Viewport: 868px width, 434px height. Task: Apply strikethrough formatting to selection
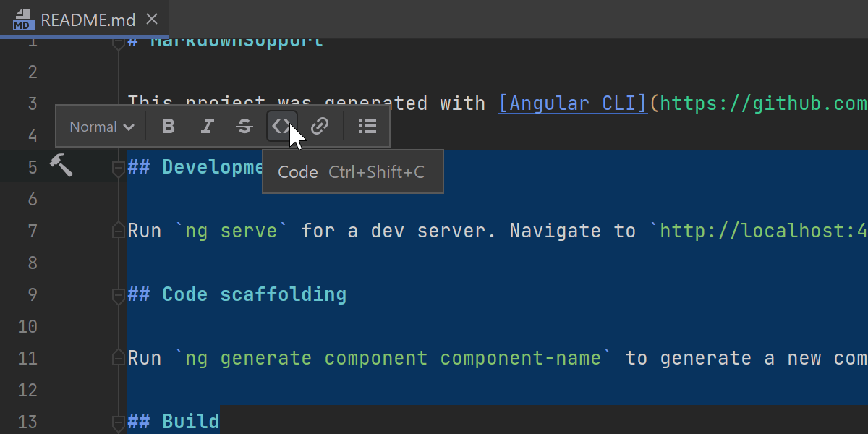point(244,127)
